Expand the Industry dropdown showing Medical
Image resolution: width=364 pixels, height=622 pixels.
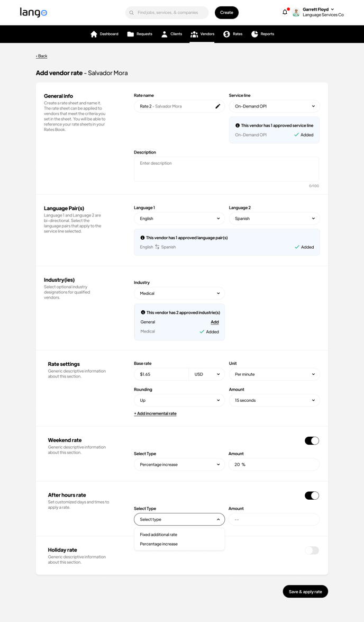tap(179, 293)
